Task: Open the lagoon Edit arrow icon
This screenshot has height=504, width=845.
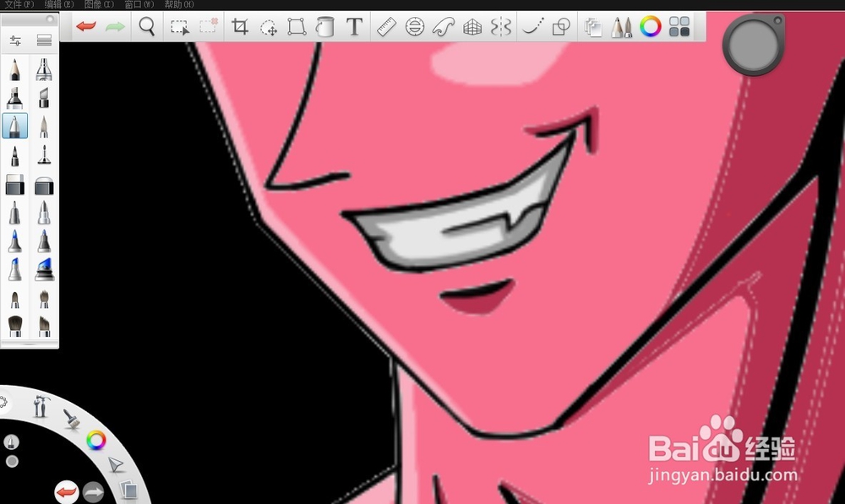Action: click(115, 464)
